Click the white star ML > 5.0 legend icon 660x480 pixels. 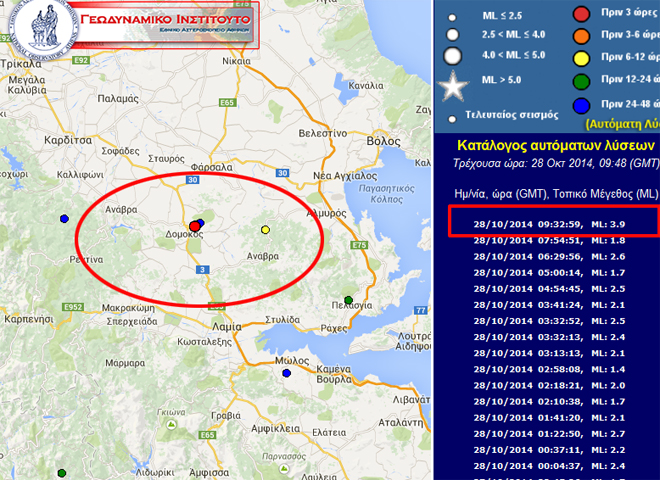click(x=454, y=85)
